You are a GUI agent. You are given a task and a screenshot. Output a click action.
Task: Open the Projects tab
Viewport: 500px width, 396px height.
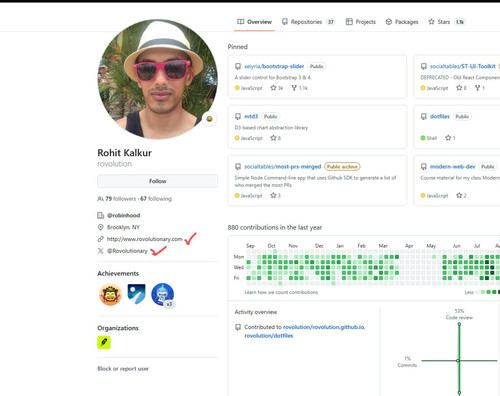click(361, 22)
